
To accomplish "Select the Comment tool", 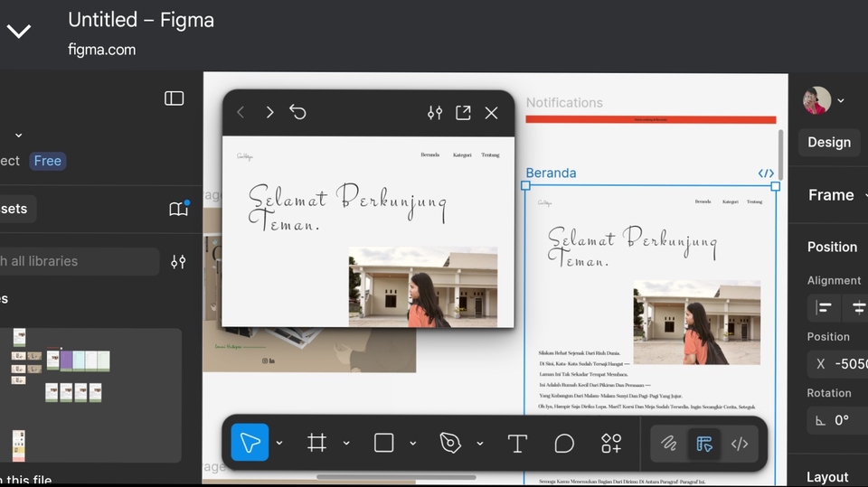I will pyautogui.click(x=564, y=443).
